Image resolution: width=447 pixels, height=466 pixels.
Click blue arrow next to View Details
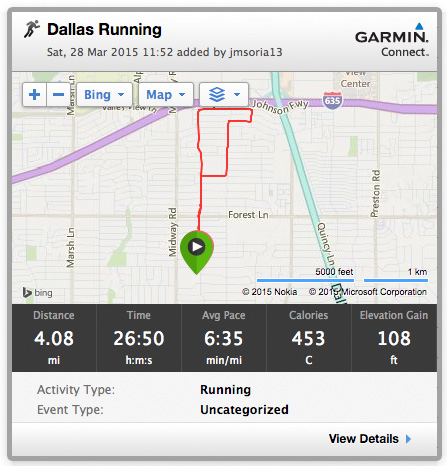coord(408,439)
